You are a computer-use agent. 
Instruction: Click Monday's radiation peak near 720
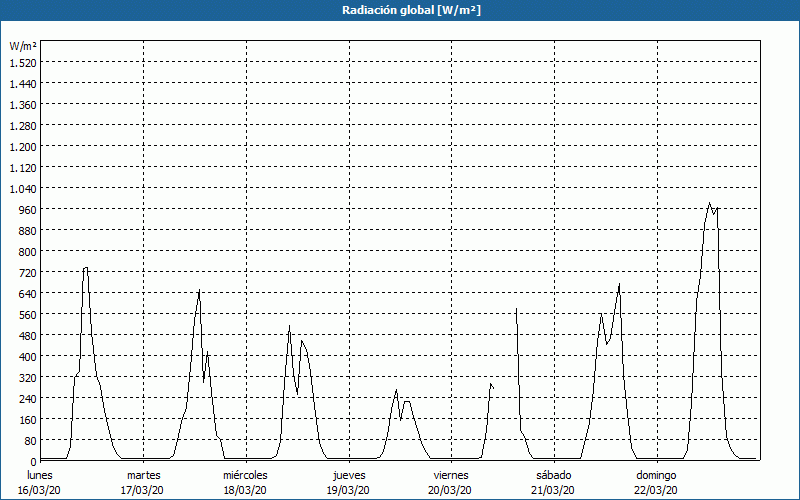click(x=86, y=268)
